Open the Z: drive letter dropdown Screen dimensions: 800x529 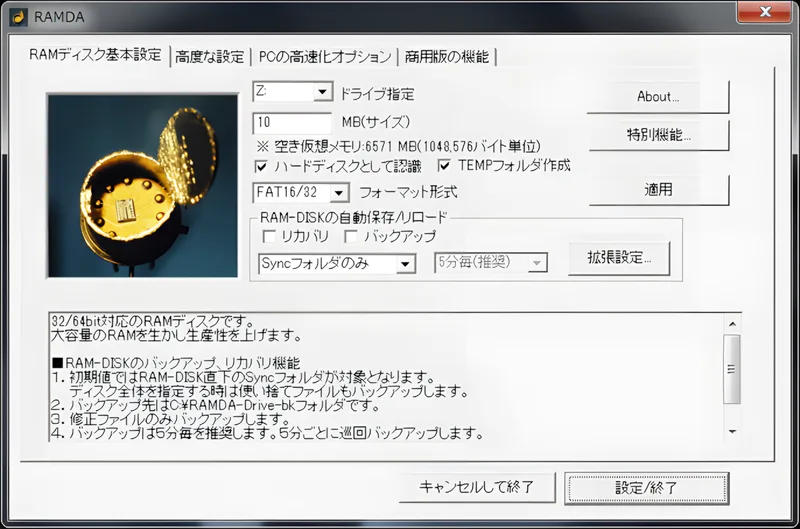pos(322,93)
